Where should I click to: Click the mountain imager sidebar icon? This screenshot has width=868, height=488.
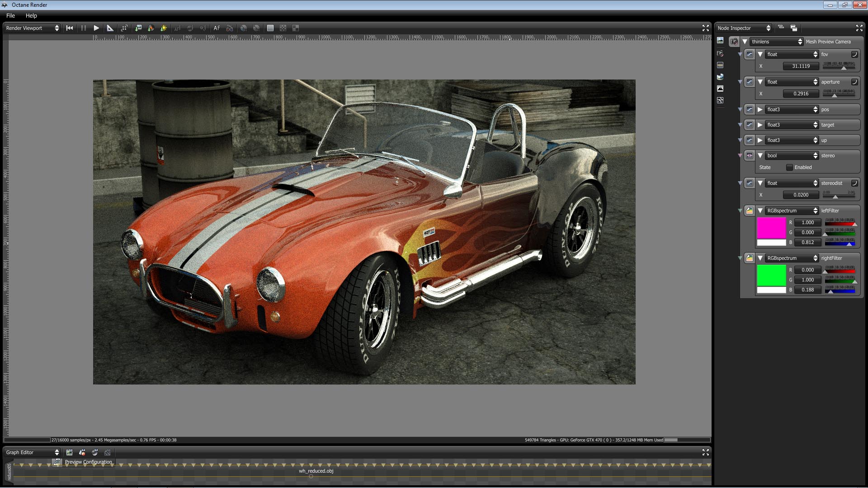720,89
